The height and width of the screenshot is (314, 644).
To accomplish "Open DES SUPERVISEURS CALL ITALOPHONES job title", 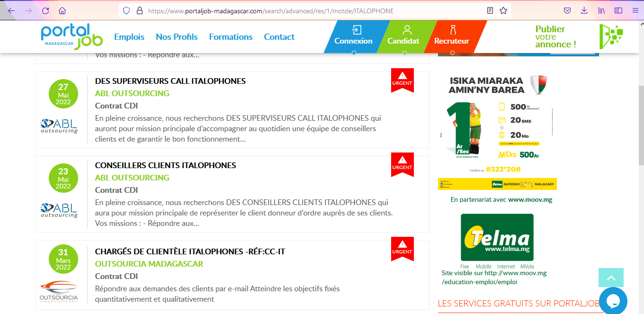I will pos(170,81).
